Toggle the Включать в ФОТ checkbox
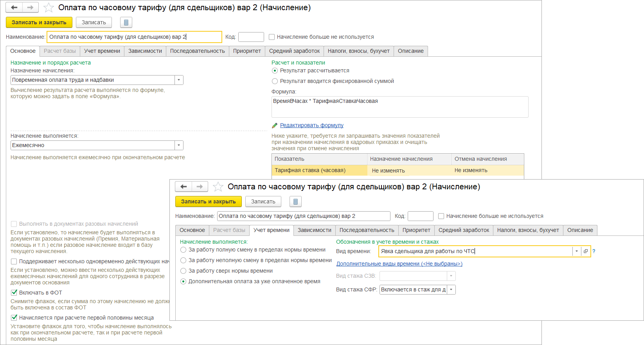 [x=14, y=293]
